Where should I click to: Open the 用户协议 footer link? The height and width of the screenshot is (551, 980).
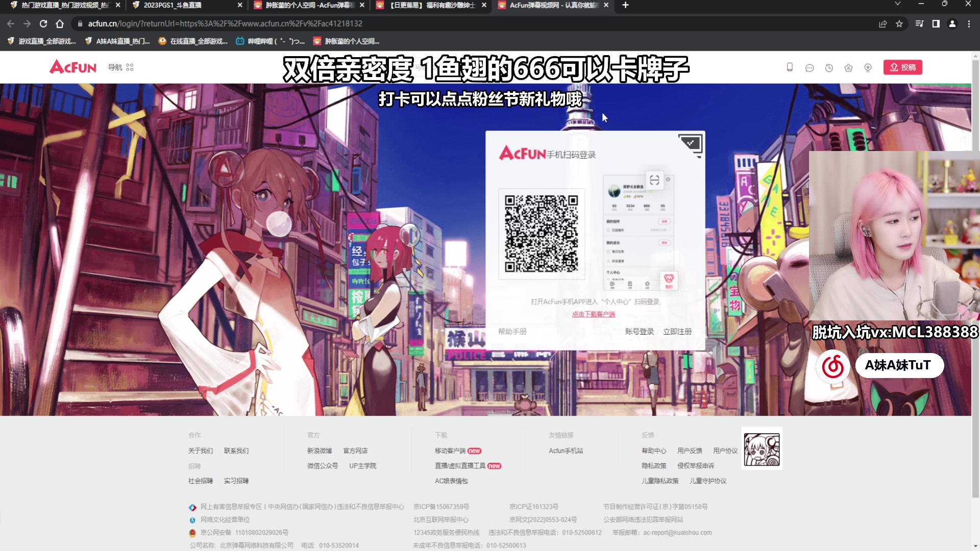point(726,451)
